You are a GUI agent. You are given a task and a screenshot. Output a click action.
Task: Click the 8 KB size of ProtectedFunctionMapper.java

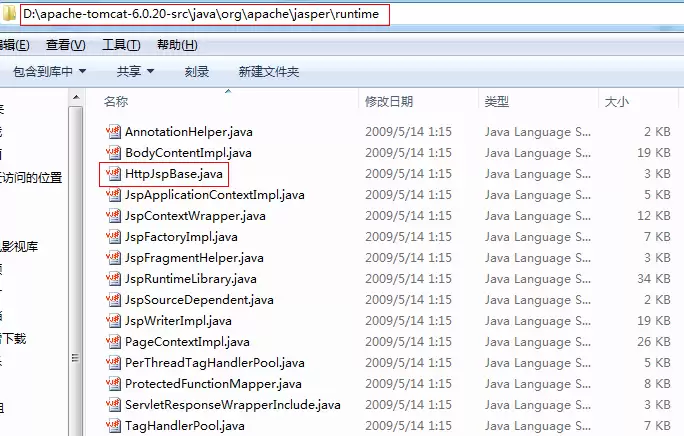(x=657, y=384)
